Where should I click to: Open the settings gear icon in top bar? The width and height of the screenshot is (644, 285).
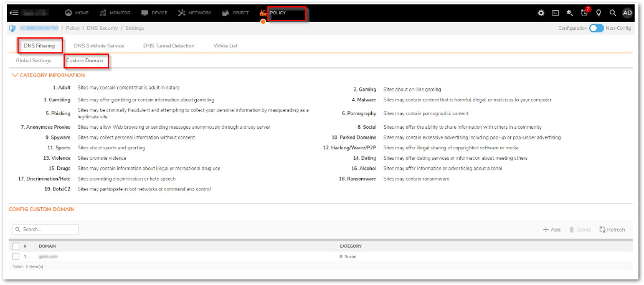[541, 12]
